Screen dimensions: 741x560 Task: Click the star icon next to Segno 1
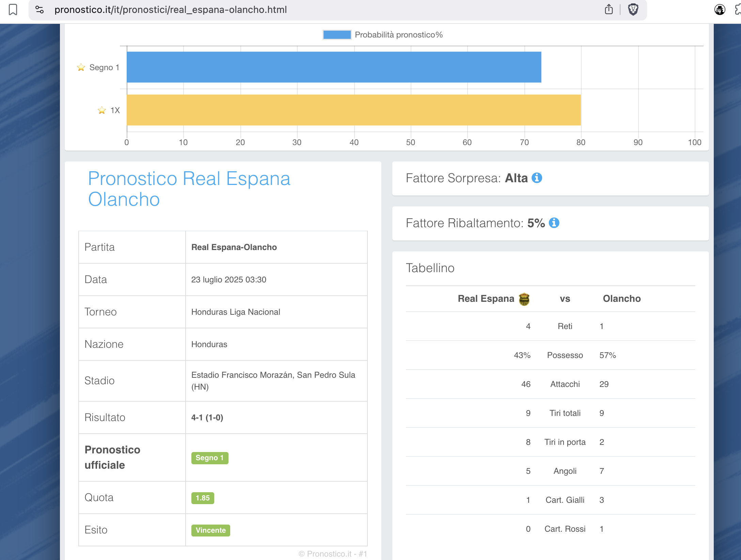(81, 67)
